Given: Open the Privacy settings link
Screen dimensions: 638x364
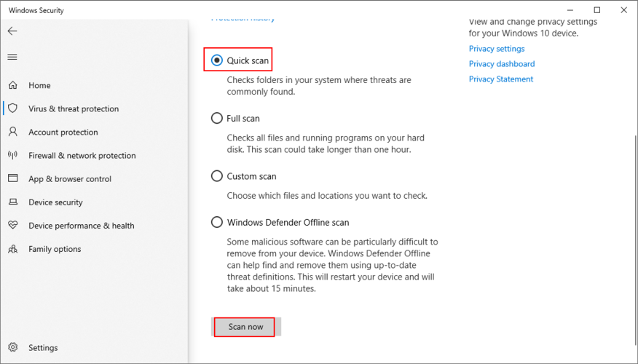Looking at the screenshot, I should click(497, 49).
